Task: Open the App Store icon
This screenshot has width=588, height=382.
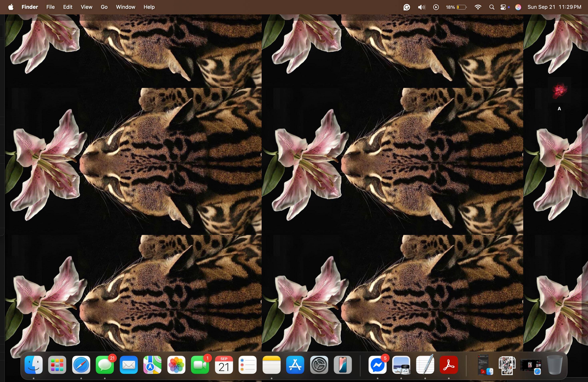Action: coord(295,365)
